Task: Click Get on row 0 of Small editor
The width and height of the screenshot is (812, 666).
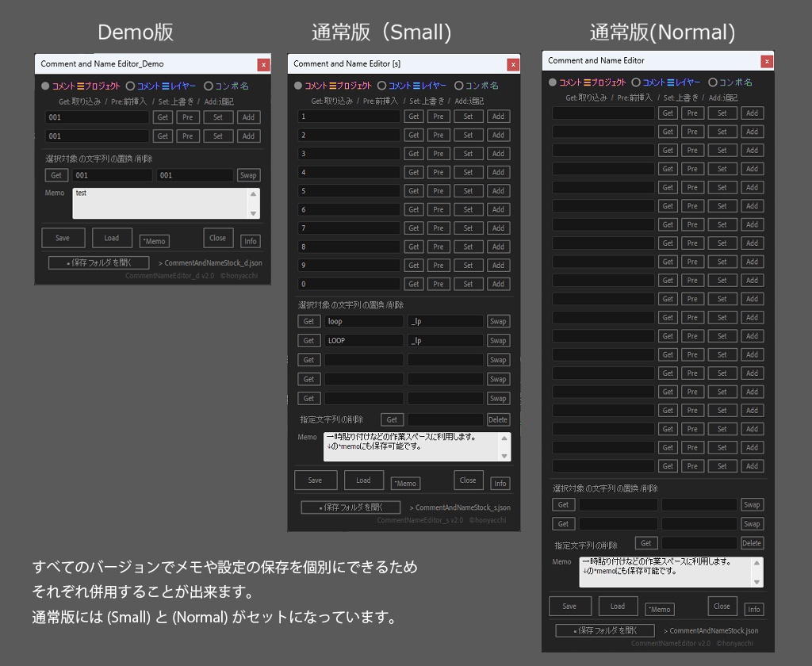Action: tap(414, 285)
